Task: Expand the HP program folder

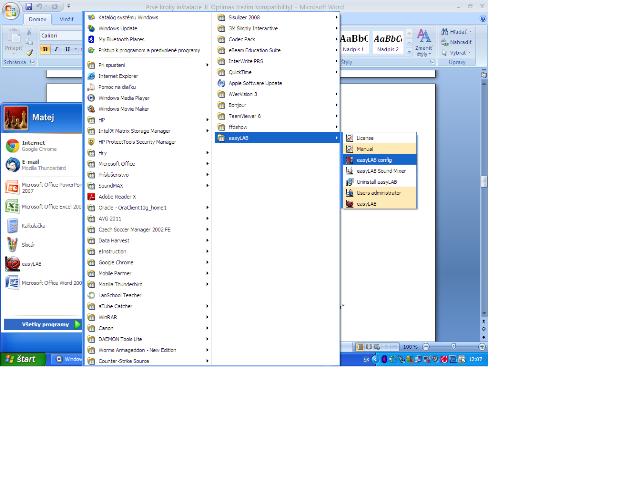Action: point(148,120)
